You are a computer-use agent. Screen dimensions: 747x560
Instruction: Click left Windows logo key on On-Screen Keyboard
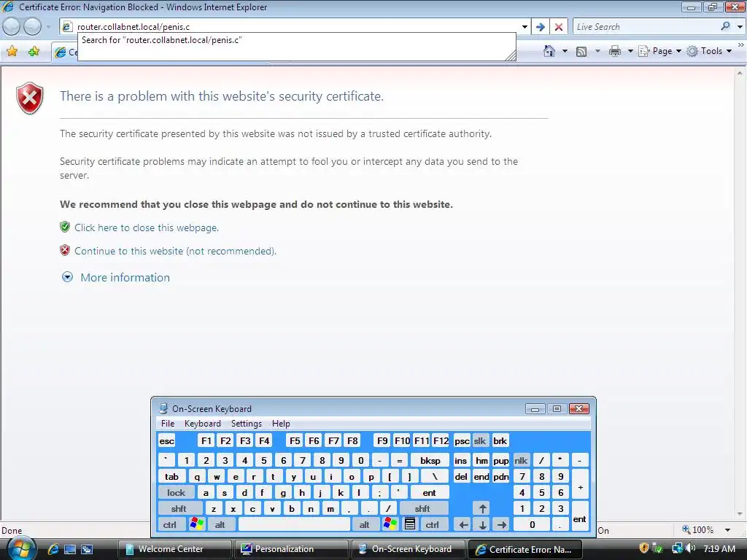coord(196,524)
